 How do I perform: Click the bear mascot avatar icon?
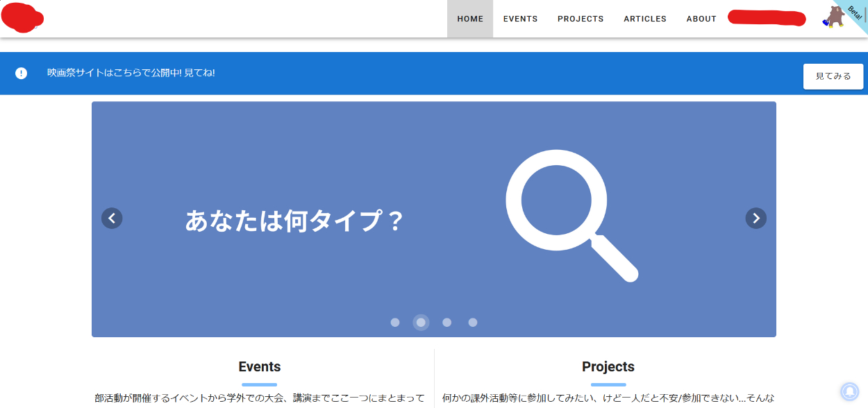point(833,17)
